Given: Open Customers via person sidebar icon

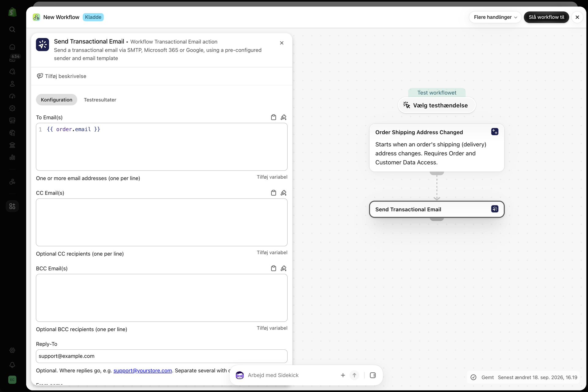Looking at the screenshot, I should [x=12, y=84].
